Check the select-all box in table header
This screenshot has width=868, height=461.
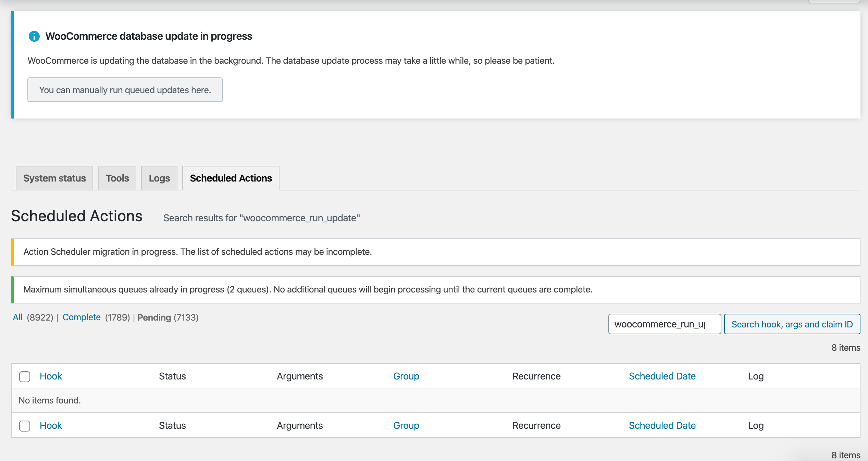point(25,376)
